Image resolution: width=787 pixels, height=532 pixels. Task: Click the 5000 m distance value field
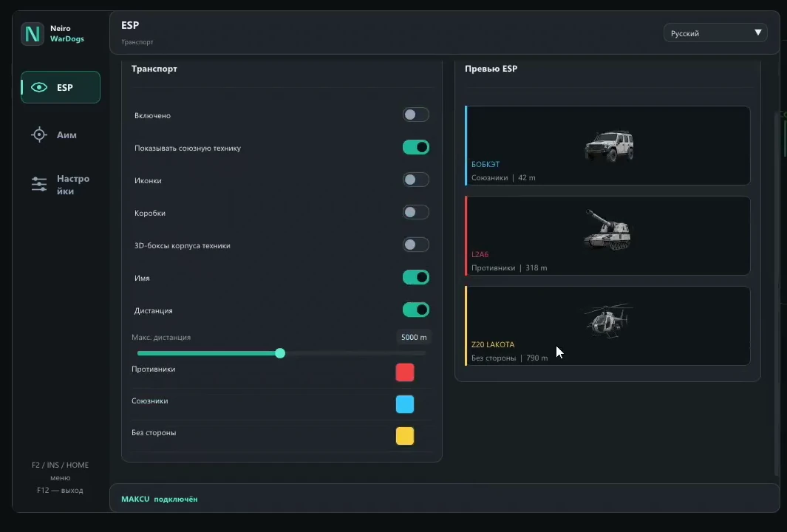pyautogui.click(x=414, y=337)
